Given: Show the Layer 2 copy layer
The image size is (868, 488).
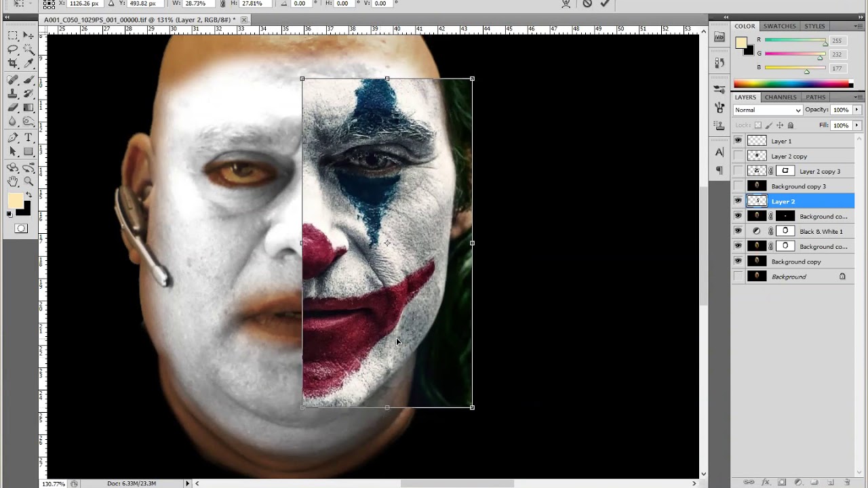Looking at the screenshot, I should (x=738, y=156).
